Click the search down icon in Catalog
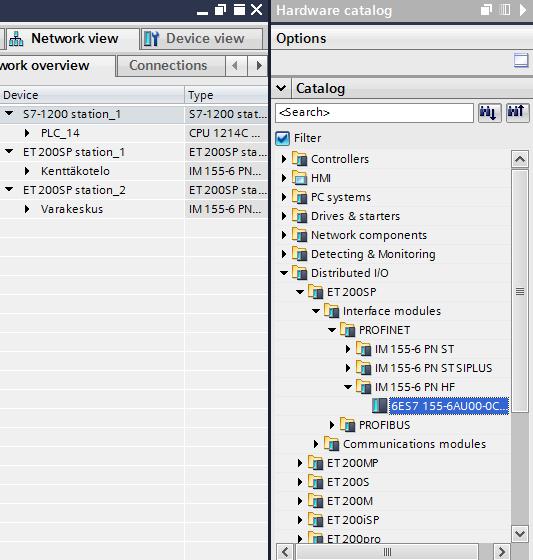This screenshot has height=560, width=533. 489,113
